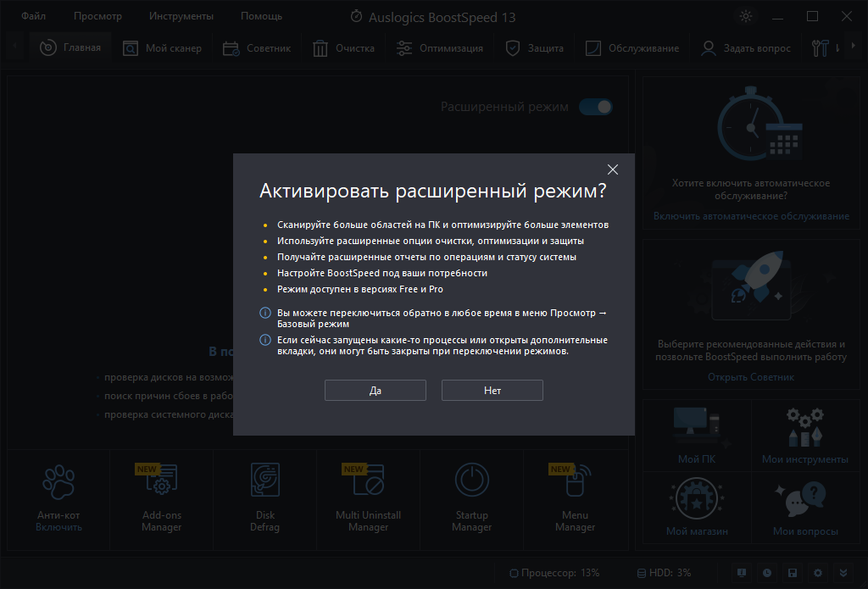This screenshot has width=868, height=589.
Task: Click the clock scheduler icon in status bar
Action: click(x=766, y=573)
